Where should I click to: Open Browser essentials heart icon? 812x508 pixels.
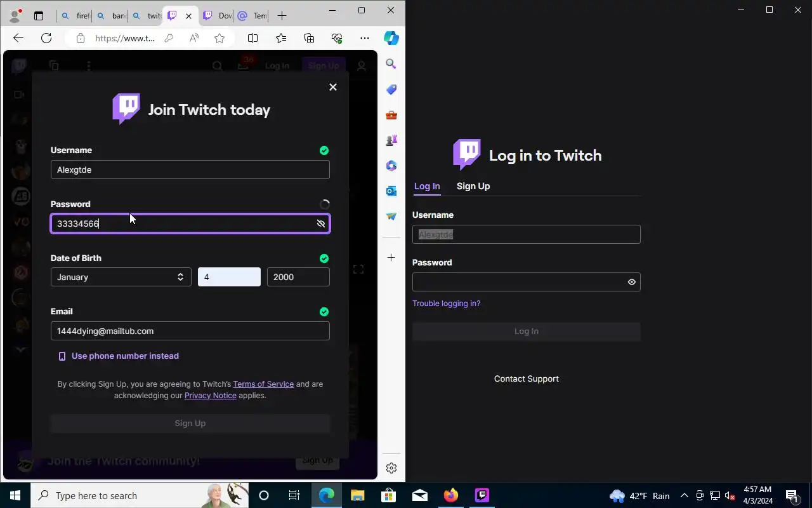tap(337, 38)
